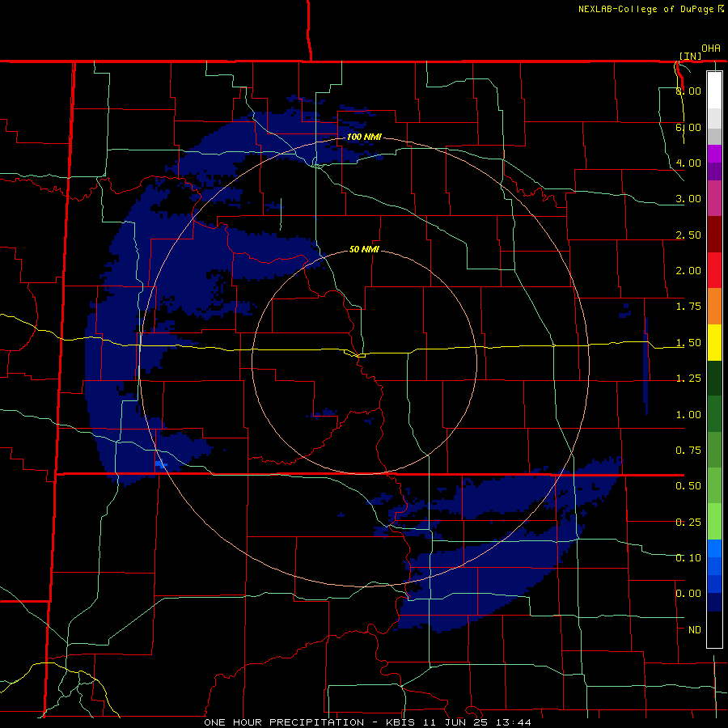Click the One Hour Precipitation KBIS title text
The image size is (728, 728).
pyautogui.click(x=367, y=722)
